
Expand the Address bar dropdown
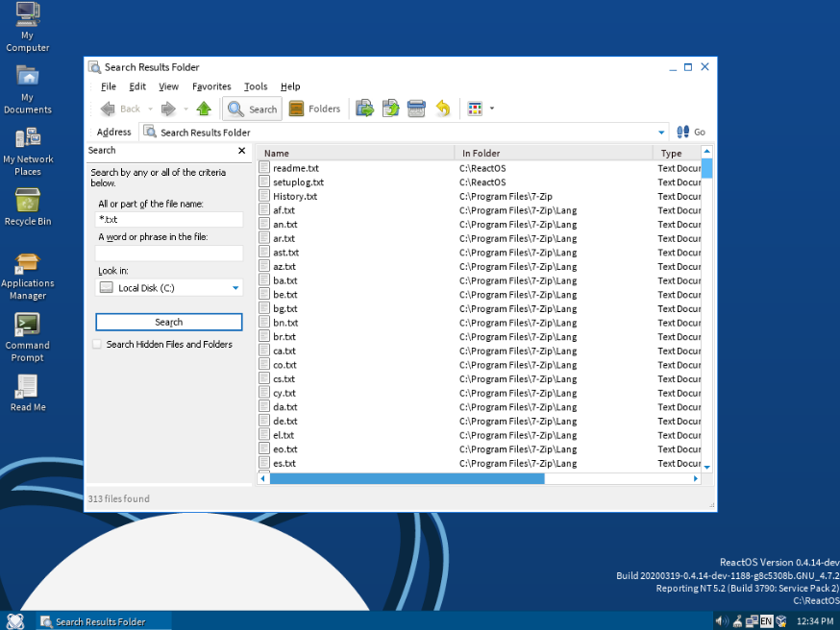tap(662, 133)
